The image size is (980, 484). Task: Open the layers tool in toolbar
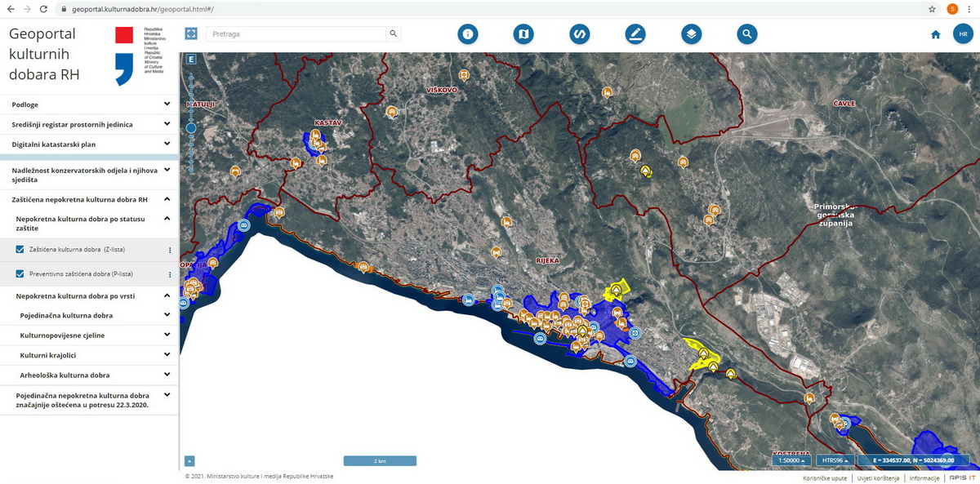[691, 34]
